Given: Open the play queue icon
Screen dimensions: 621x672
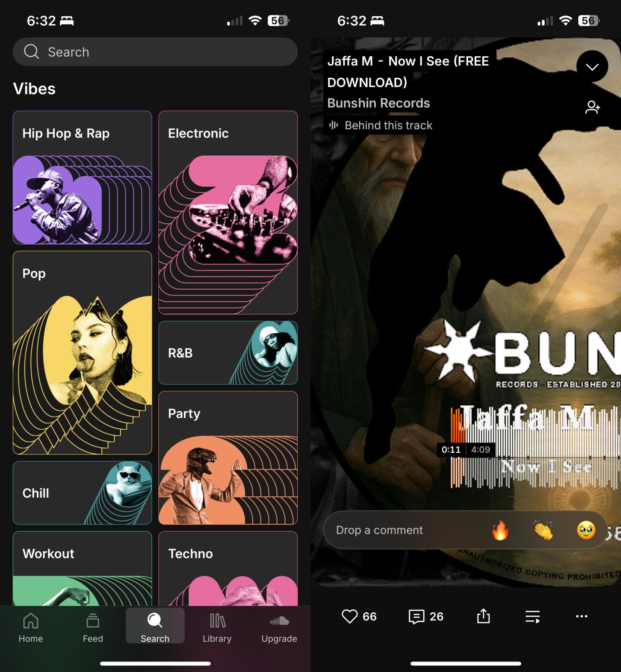Looking at the screenshot, I should click(533, 616).
